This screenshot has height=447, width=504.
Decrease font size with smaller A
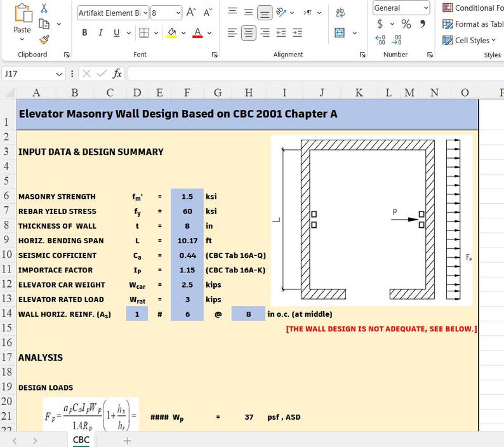coord(208,13)
